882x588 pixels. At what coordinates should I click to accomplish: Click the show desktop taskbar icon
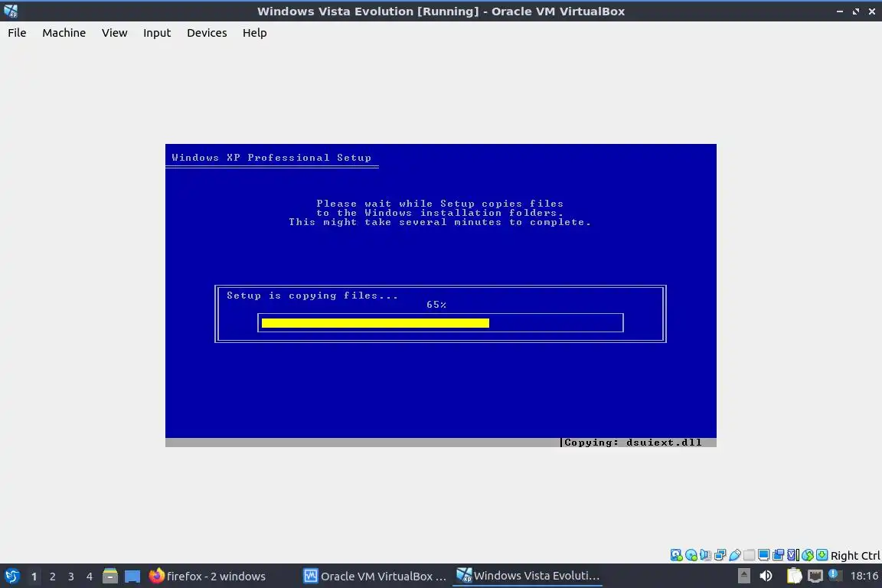point(132,577)
